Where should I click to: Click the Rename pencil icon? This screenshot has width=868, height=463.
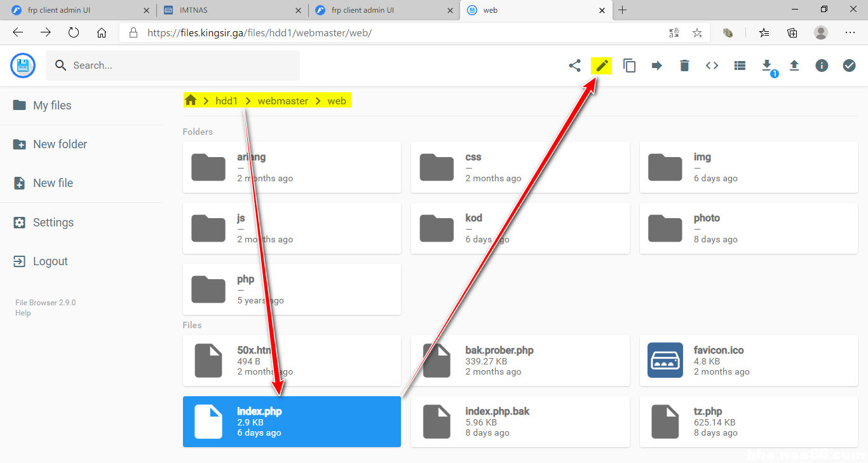pyautogui.click(x=602, y=66)
